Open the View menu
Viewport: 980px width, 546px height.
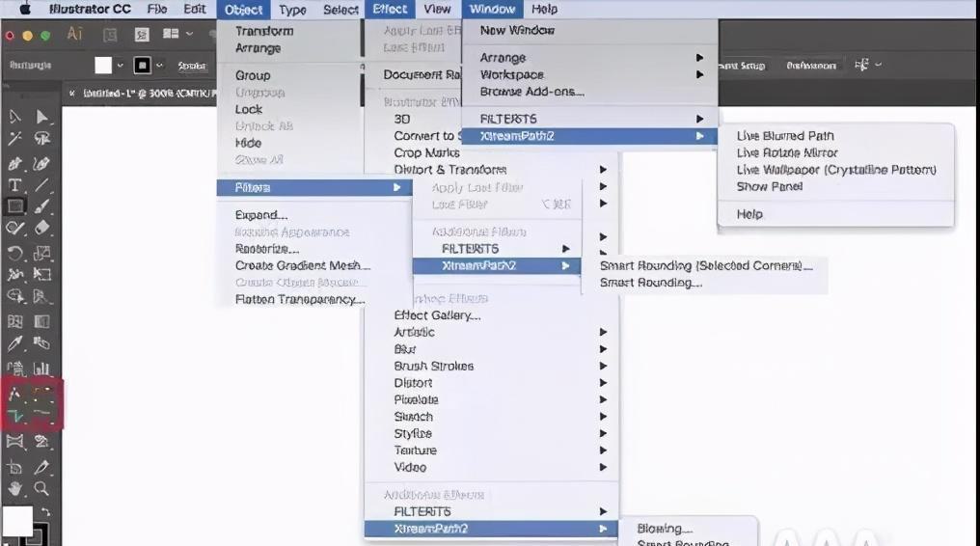tap(437, 10)
